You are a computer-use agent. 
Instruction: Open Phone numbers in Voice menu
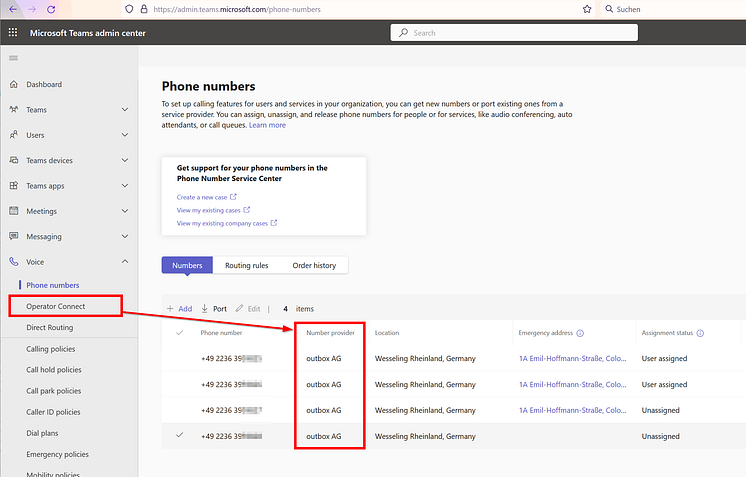53,285
